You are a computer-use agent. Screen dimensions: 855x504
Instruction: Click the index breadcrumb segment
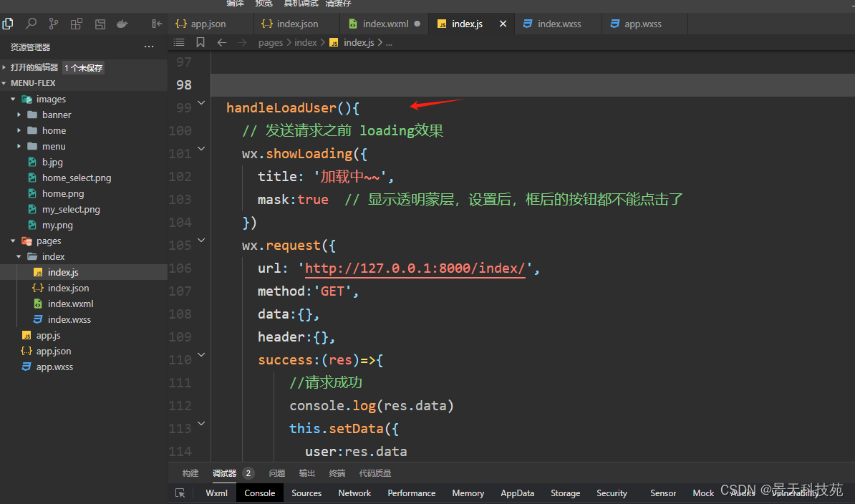305,42
